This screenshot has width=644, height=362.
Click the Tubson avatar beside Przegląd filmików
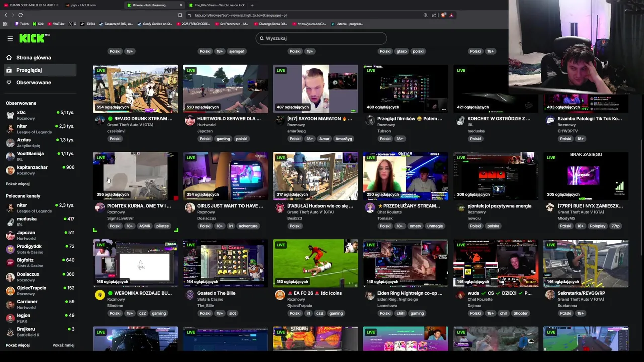click(x=370, y=120)
